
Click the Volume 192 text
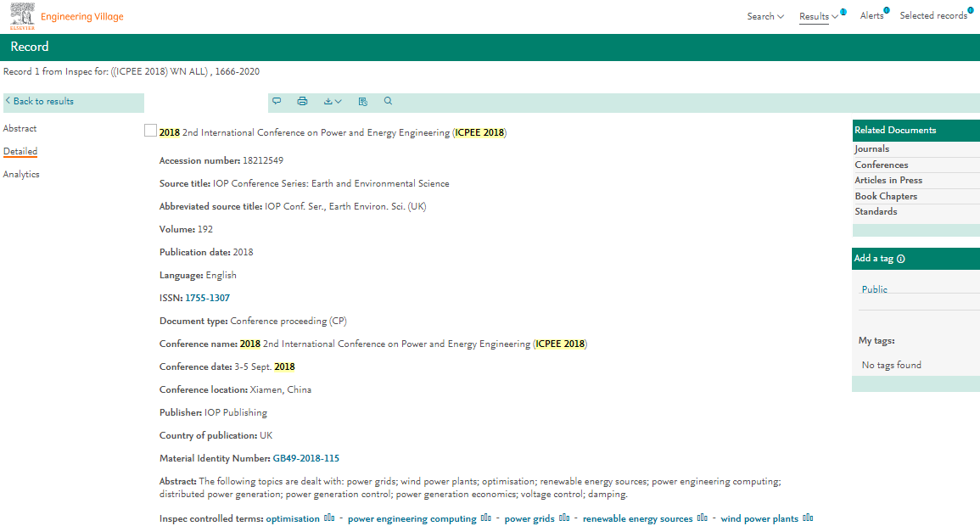tap(186, 229)
